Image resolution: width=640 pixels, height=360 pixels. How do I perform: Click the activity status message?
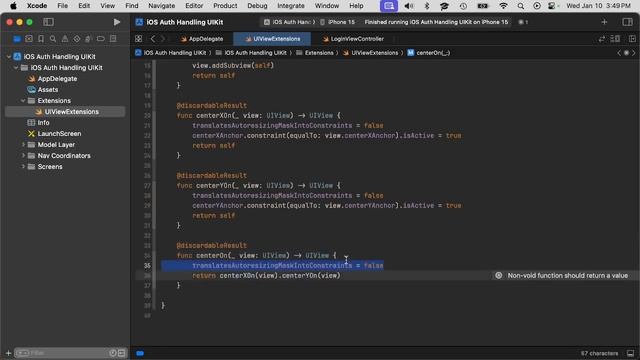(436, 22)
